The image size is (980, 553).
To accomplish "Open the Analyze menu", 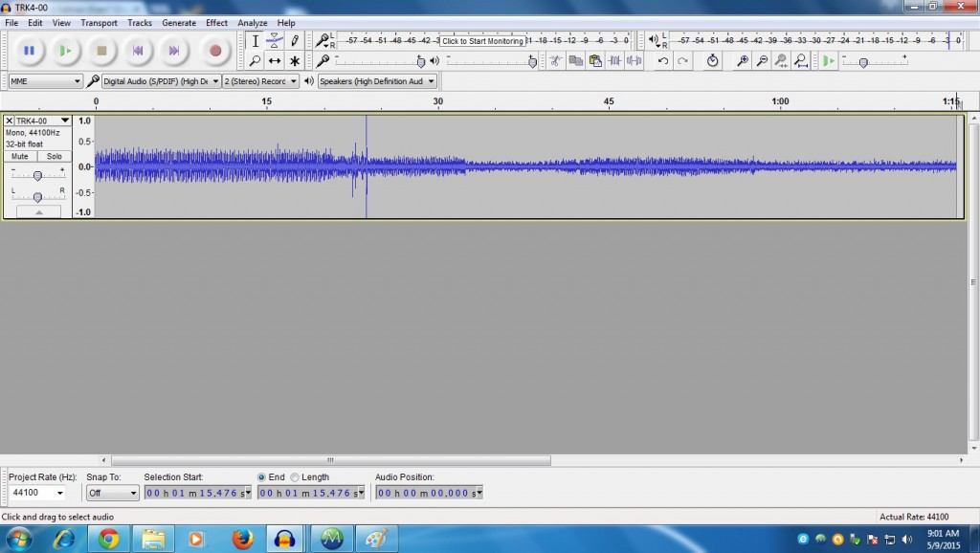I will point(253,23).
